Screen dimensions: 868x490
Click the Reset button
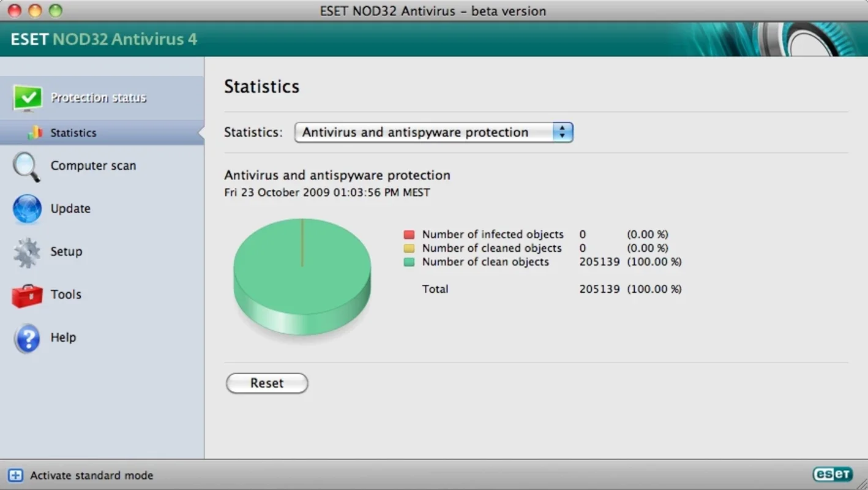(267, 383)
